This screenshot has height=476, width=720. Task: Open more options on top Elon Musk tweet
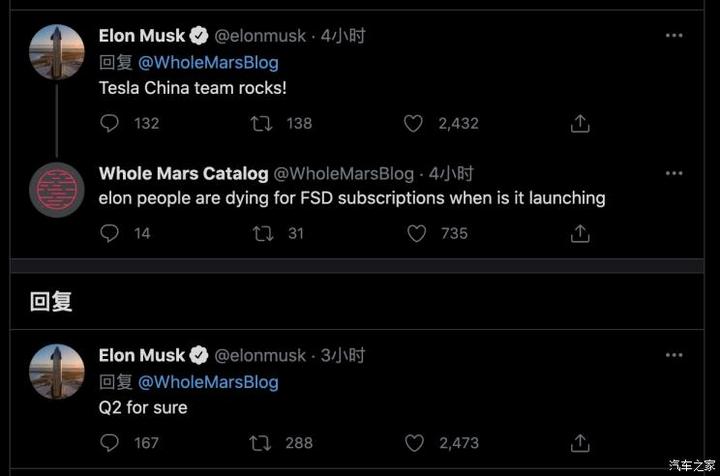tap(675, 35)
